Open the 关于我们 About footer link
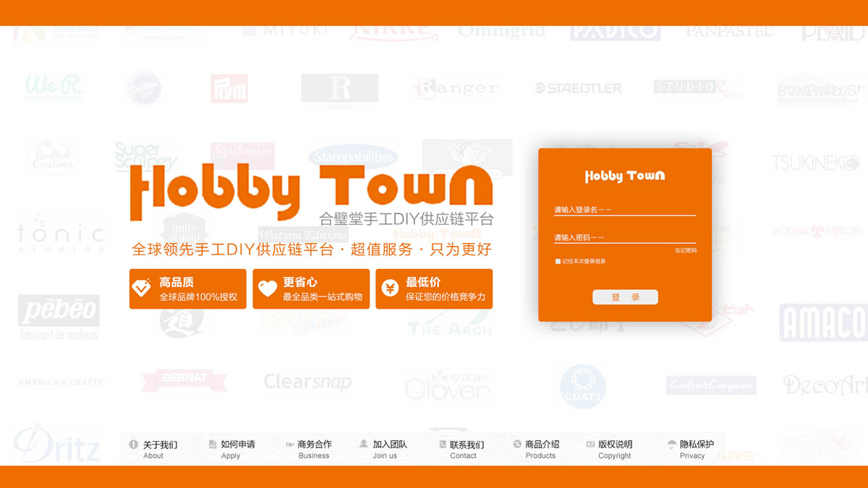This screenshot has height=488, width=868. (x=153, y=449)
